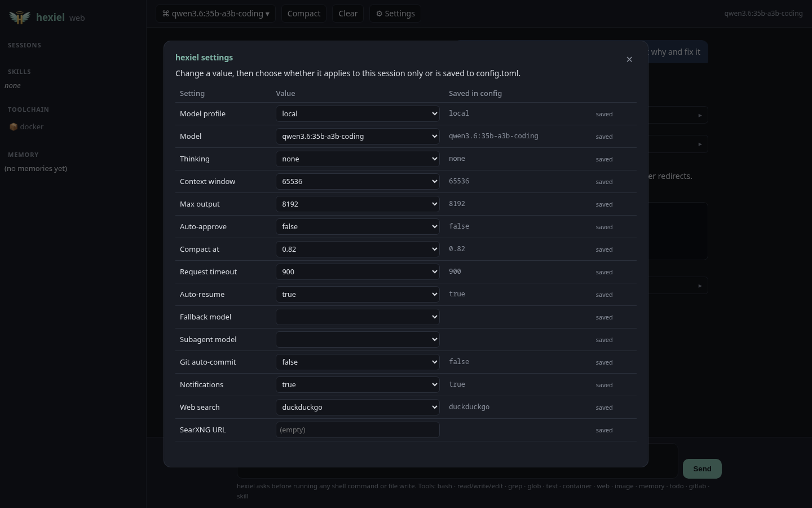Open the Git auto-commit dropdown
The image size is (812, 508).
[358, 362]
